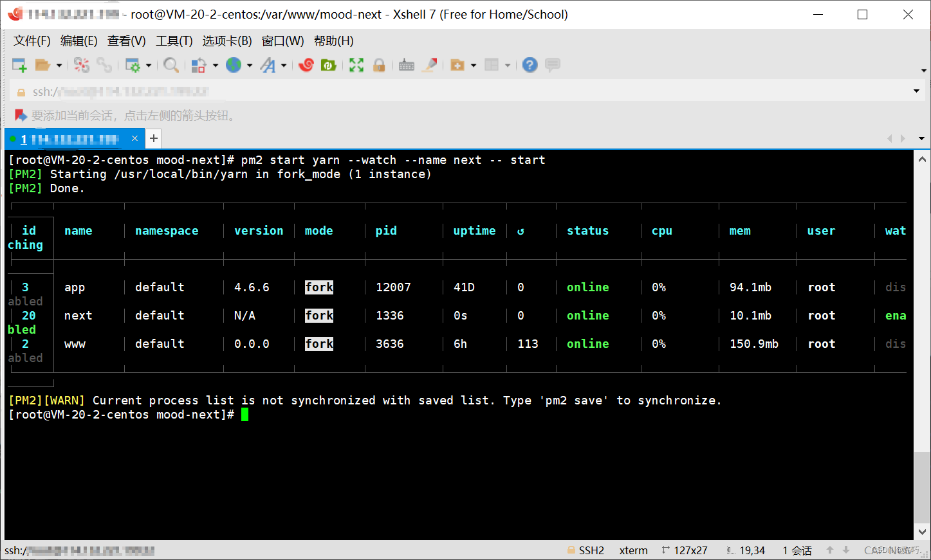Image resolution: width=931 pixels, height=560 pixels.
Task: Click pid value 12007
Action: coord(393,287)
